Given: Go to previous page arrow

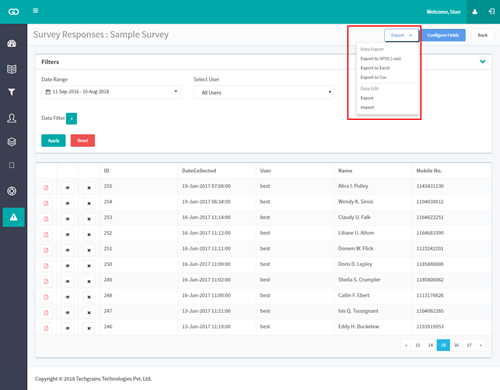Looking at the screenshot, I should point(406,345).
